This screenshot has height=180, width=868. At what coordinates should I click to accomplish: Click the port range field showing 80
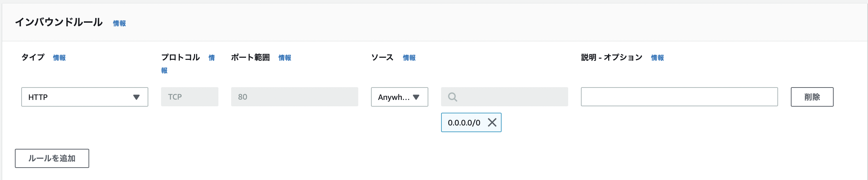coord(295,97)
